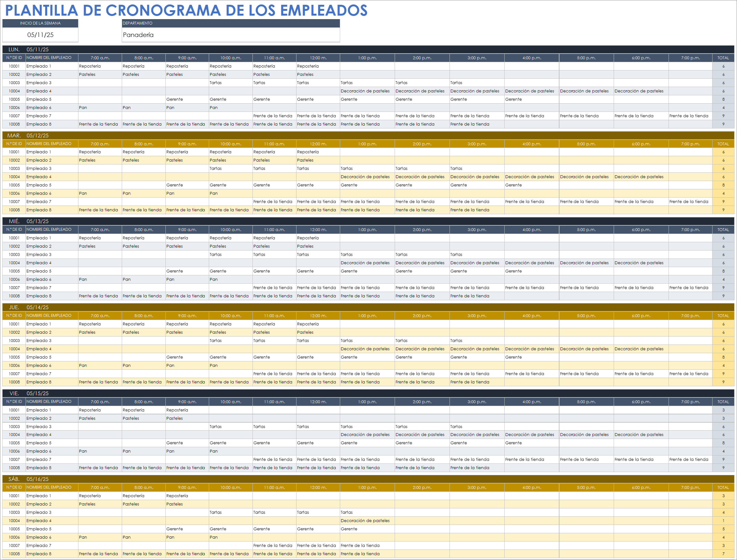Click the Panadería department field
This screenshot has height=560, width=737.
pos(231,35)
